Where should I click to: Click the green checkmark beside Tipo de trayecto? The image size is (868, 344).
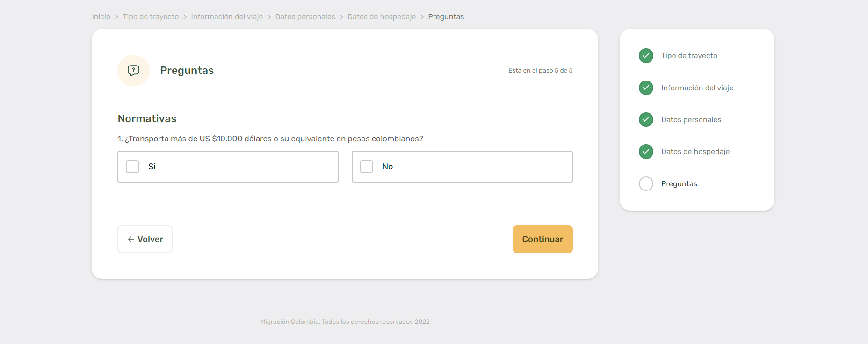646,56
